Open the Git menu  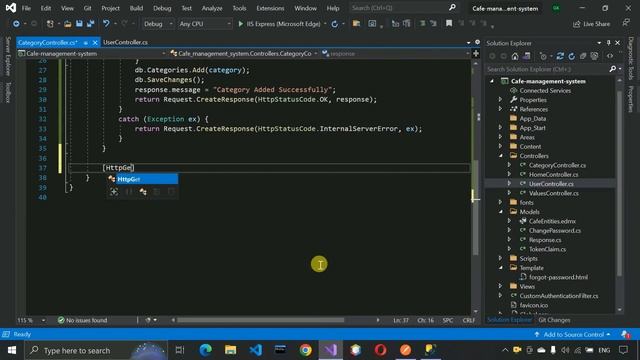[x=87, y=8]
